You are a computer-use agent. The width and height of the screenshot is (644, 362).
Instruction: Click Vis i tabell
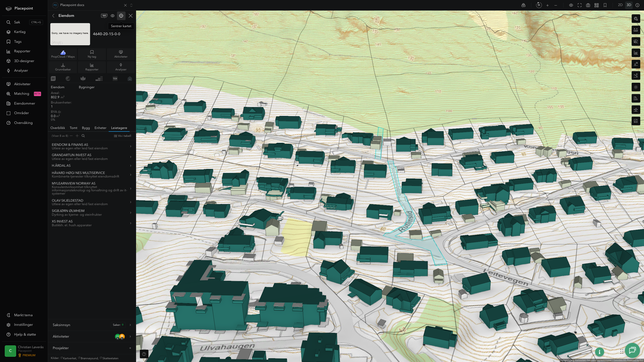[123, 136]
